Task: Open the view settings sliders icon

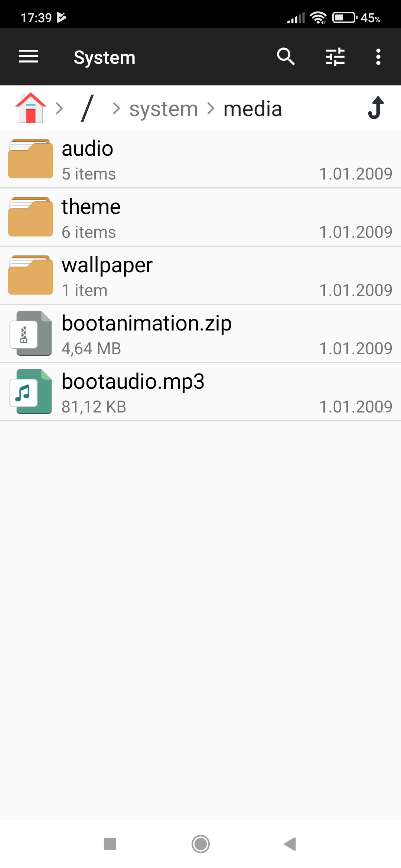Action: [x=335, y=57]
